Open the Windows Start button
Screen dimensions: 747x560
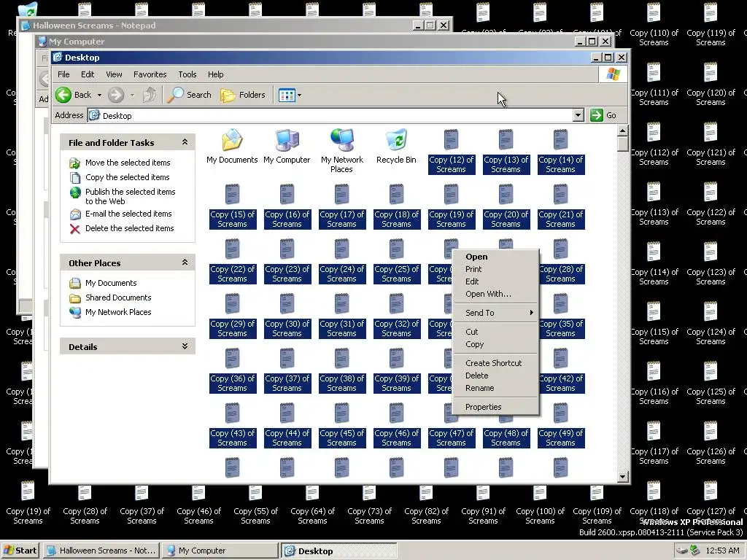20,551
